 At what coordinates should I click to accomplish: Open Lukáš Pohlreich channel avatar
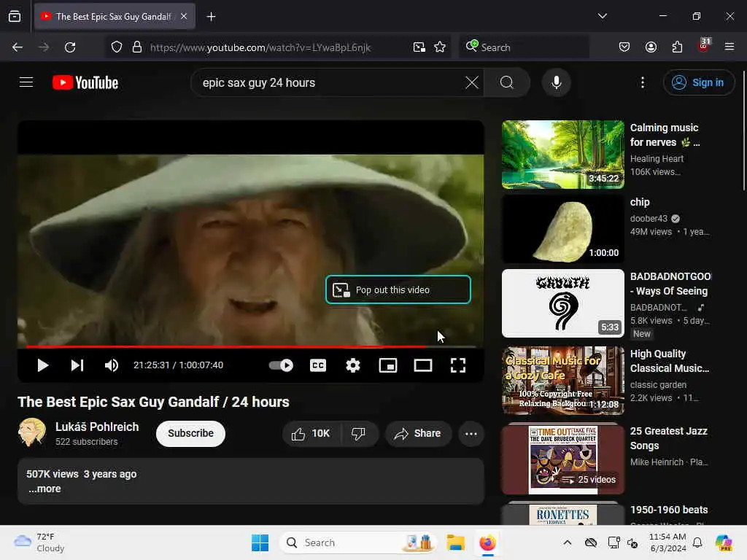tap(32, 432)
